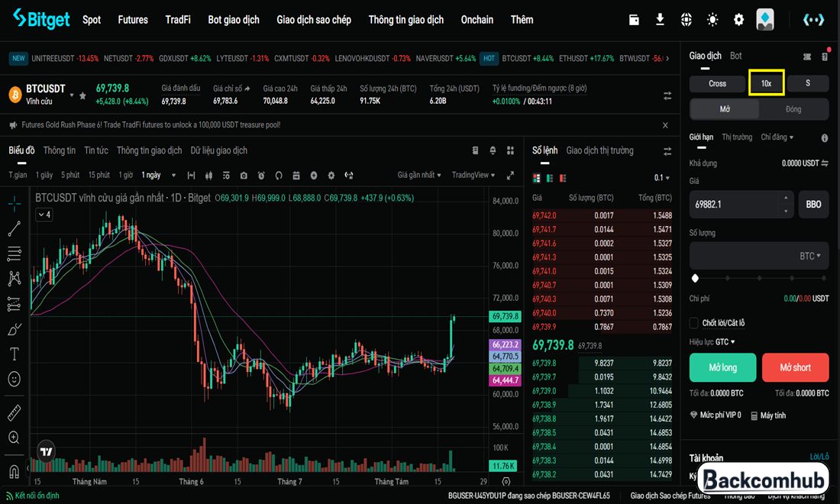Toggle the light theme sun icon
Image resolution: width=840 pixels, height=504 pixels.
tap(712, 20)
